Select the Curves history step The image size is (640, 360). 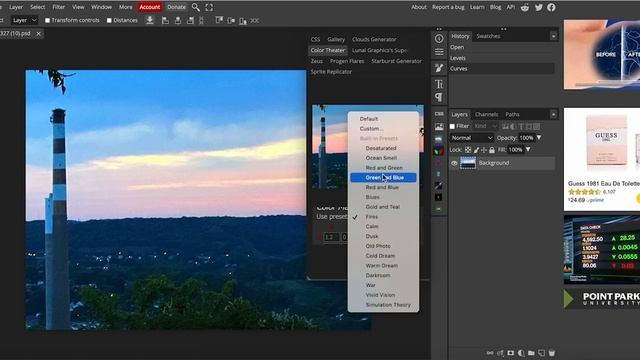pyautogui.click(x=502, y=69)
